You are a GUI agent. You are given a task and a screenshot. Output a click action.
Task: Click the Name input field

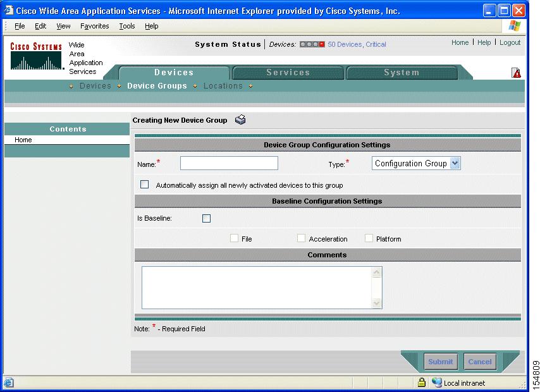point(229,163)
